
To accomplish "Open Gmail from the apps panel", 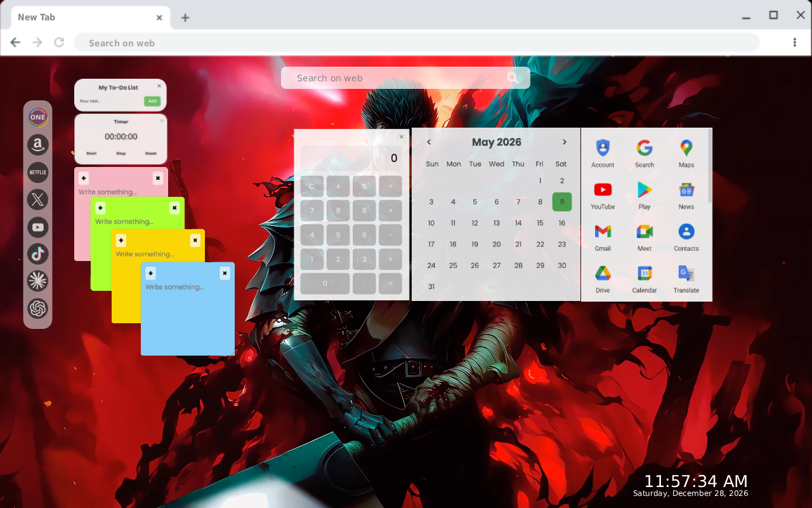I will pyautogui.click(x=603, y=237).
